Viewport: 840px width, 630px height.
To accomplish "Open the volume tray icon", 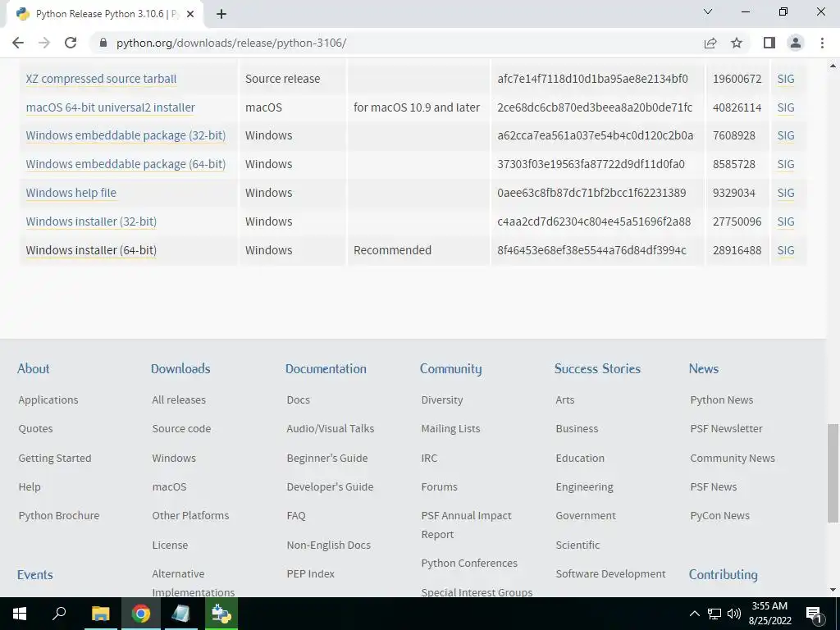I will coord(733,614).
